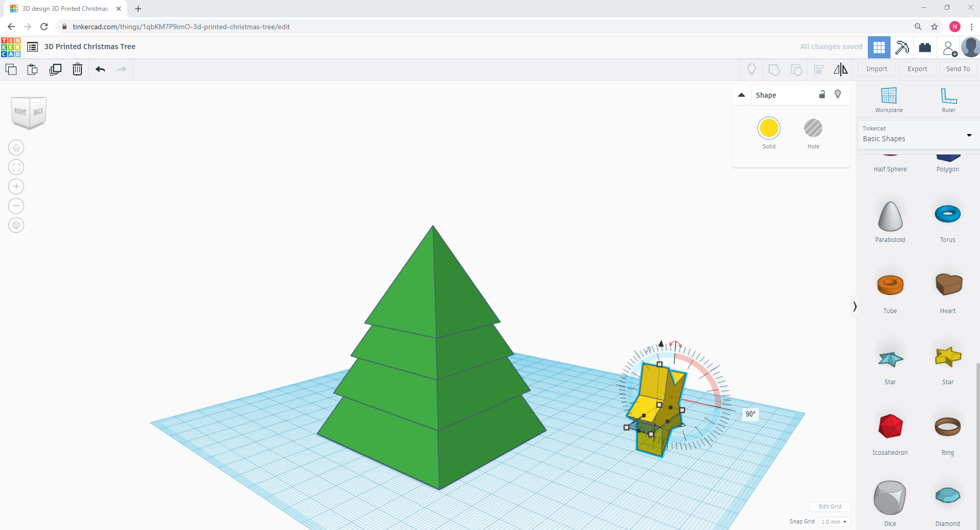Fit all in view icon
Image resolution: width=980 pixels, height=530 pixels.
click(16, 167)
